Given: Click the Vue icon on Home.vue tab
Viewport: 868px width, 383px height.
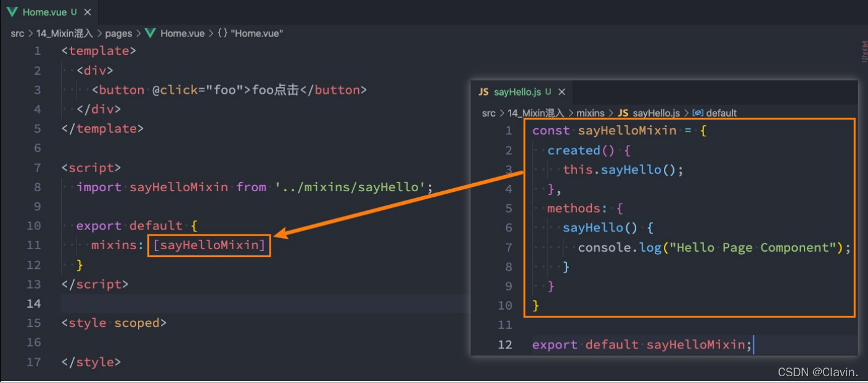Looking at the screenshot, I should click(x=12, y=12).
